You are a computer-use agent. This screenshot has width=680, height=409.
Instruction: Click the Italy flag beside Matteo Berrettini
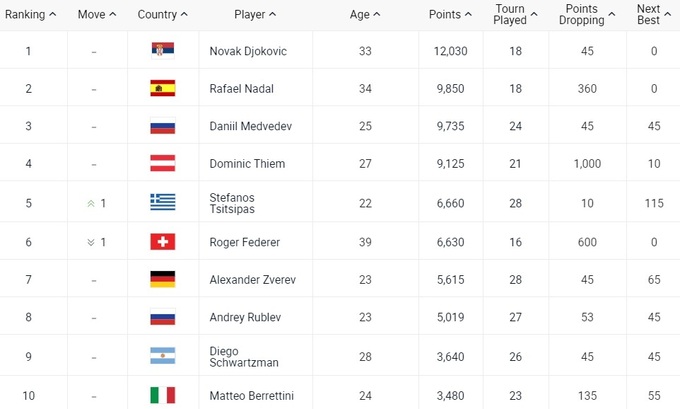coord(162,396)
